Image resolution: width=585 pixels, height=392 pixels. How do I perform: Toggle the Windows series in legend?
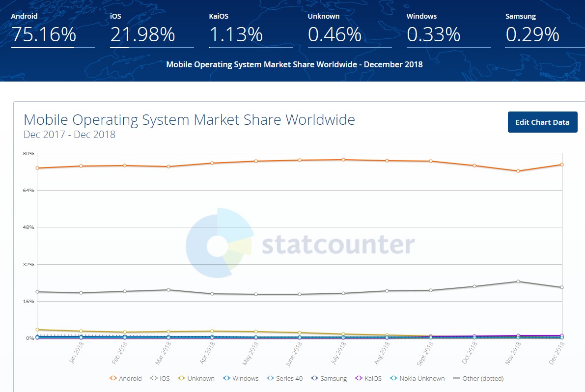click(x=241, y=378)
